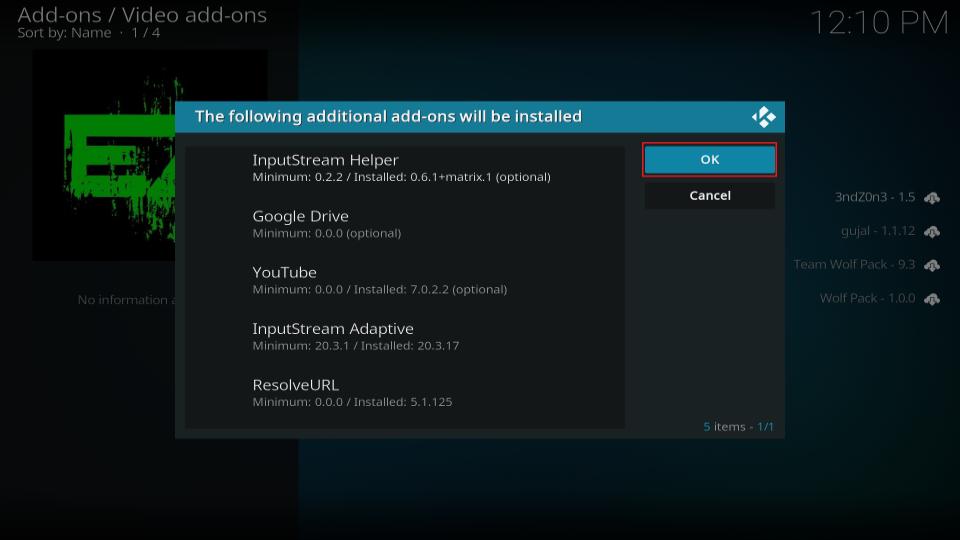The height and width of the screenshot is (540, 960).
Task: Confirm installation with the OK button
Action: [x=710, y=160]
